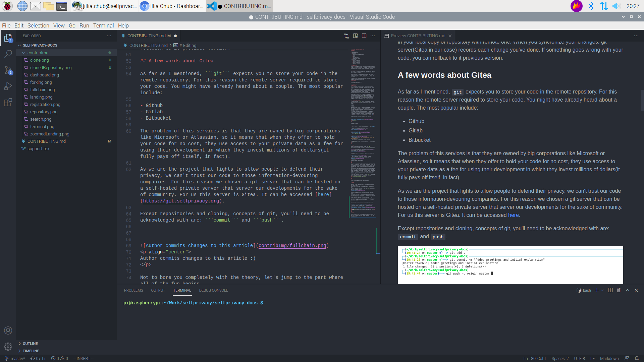Click the synchronize changes status item
This screenshot has width=644, height=362.
[x=38, y=358]
